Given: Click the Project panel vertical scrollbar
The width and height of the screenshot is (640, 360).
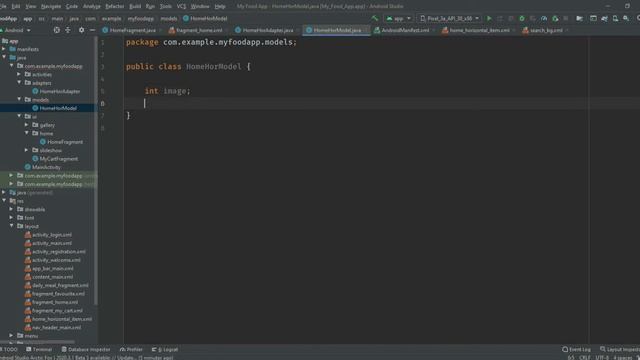Looking at the screenshot, I should (96, 171).
